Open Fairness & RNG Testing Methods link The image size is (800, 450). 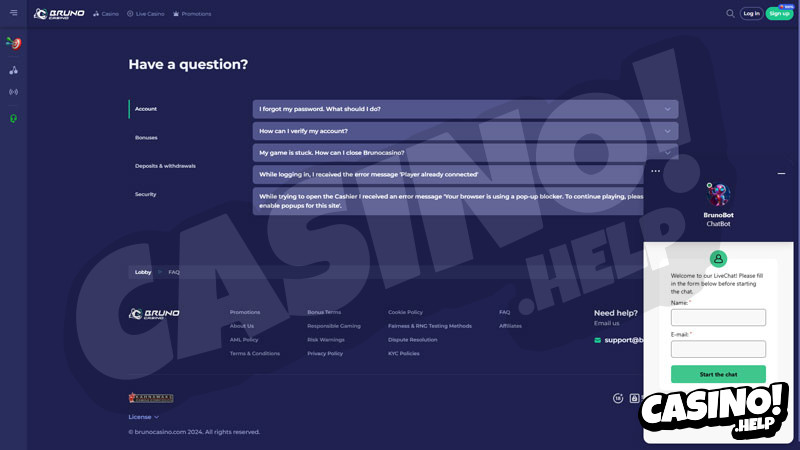430,326
